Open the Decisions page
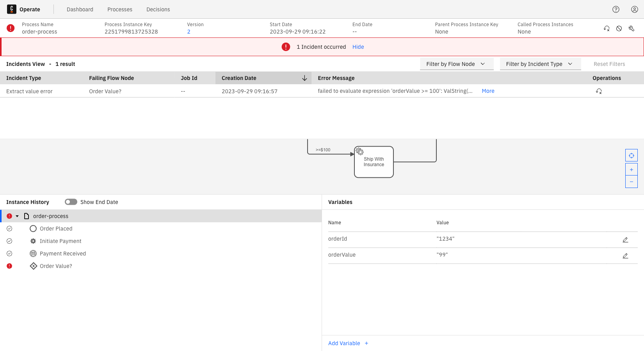 click(158, 9)
